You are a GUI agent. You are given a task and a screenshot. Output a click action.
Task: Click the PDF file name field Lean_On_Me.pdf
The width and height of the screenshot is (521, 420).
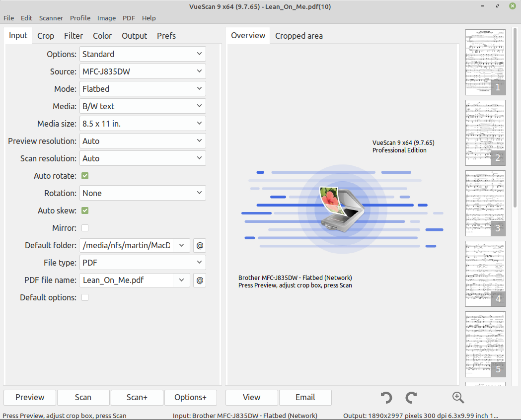126,280
